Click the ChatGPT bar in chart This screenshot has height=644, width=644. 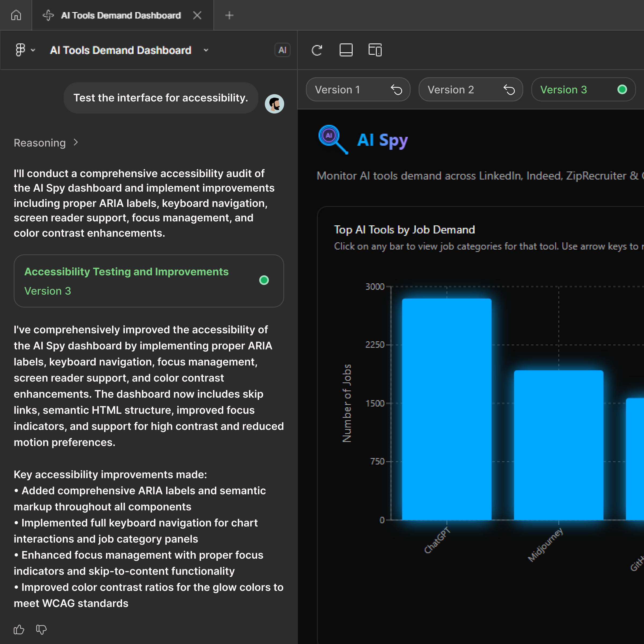tap(447, 409)
